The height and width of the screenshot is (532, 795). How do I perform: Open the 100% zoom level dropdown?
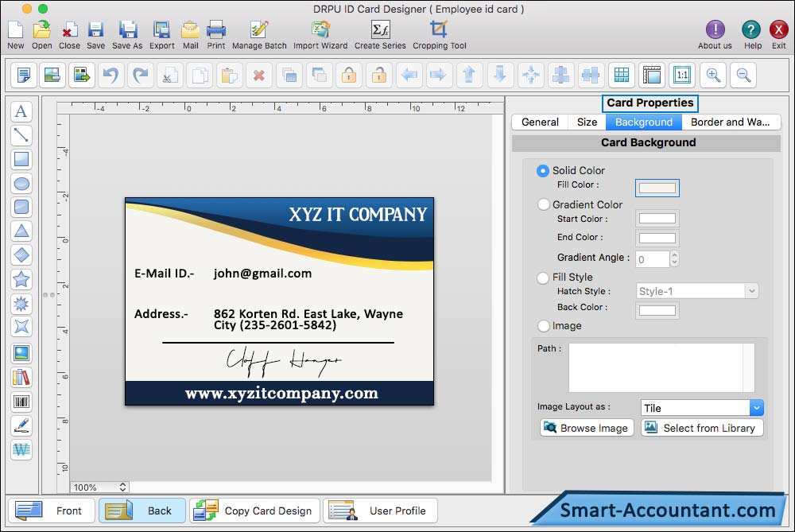[x=99, y=487]
